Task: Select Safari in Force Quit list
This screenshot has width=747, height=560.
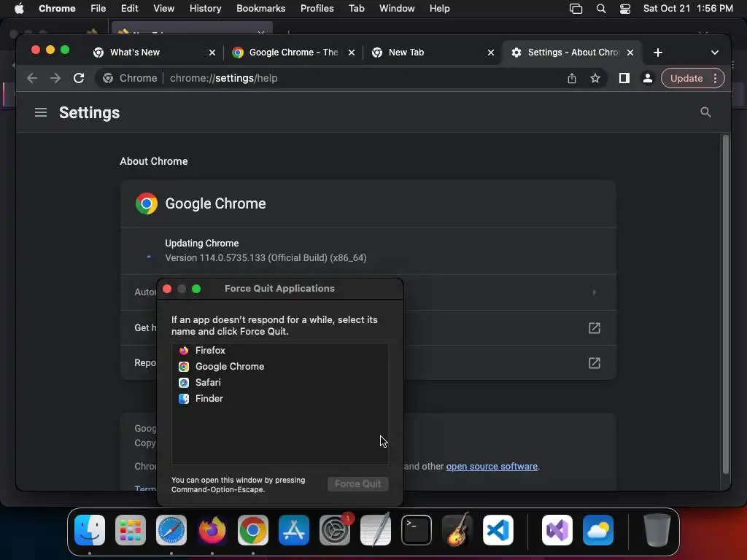Action: 279,382
